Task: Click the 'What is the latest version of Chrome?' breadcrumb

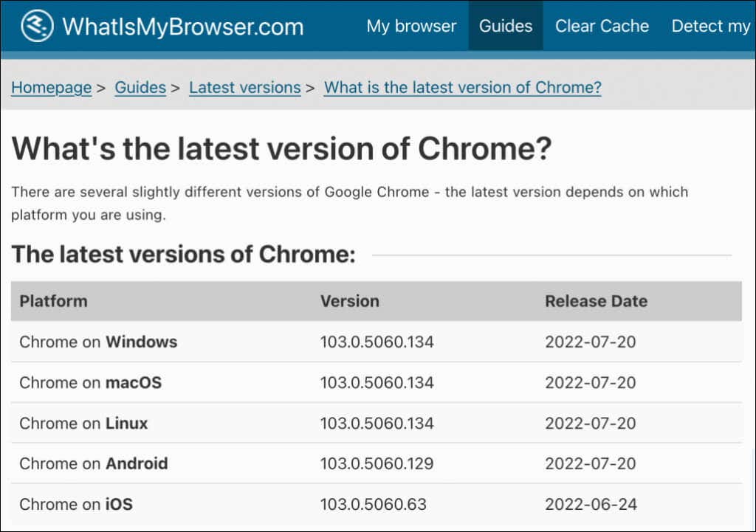Action: pyautogui.click(x=462, y=88)
